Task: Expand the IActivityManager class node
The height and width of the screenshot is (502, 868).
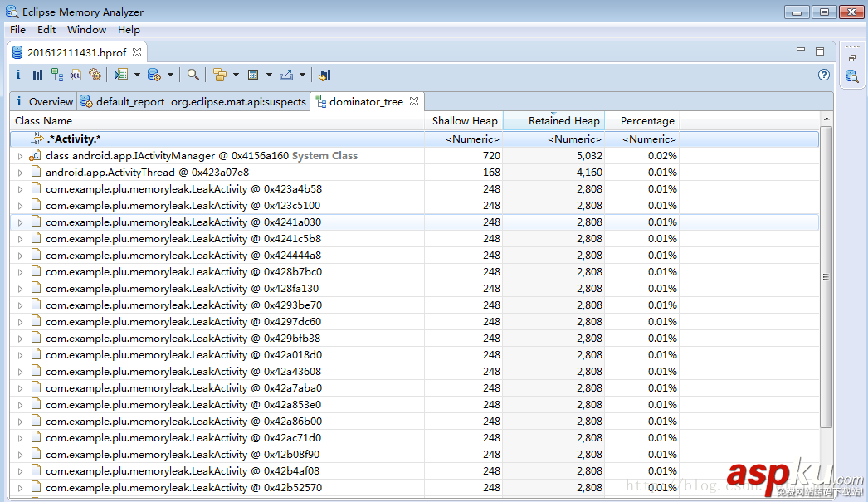Action: tap(21, 156)
